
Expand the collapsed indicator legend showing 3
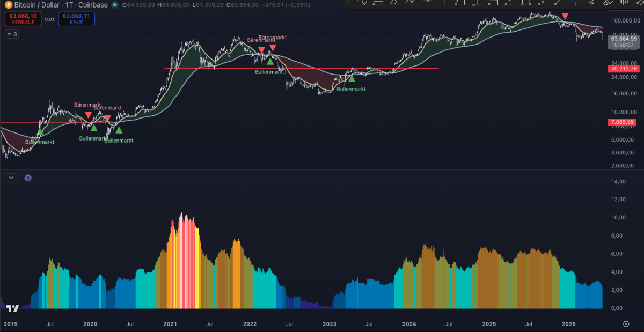tap(12, 34)
